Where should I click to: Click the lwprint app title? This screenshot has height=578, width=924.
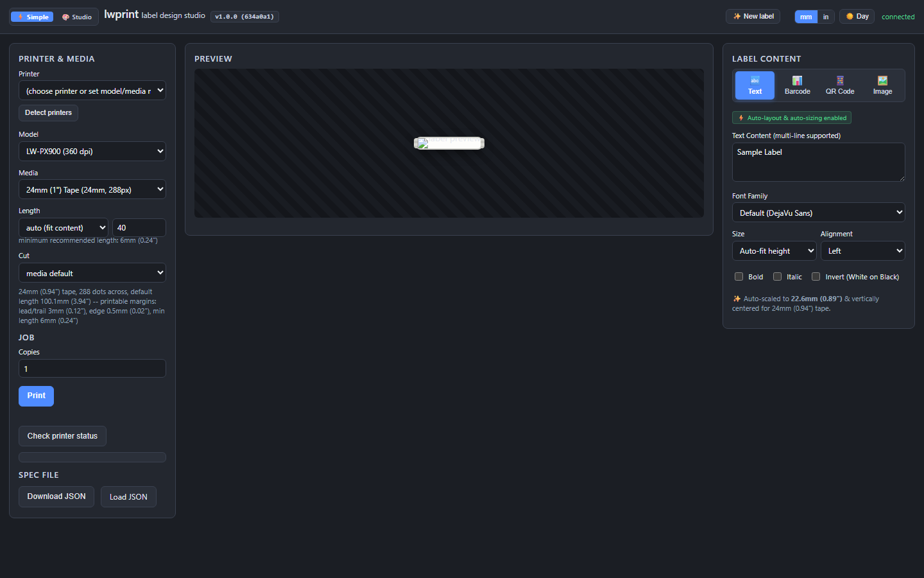coord(121,14)
